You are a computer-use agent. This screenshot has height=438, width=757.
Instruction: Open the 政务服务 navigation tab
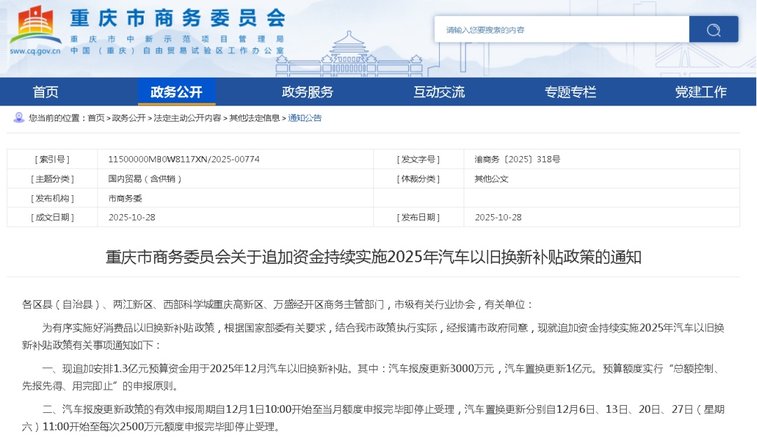pyautogui.click(x=307, y=92)
